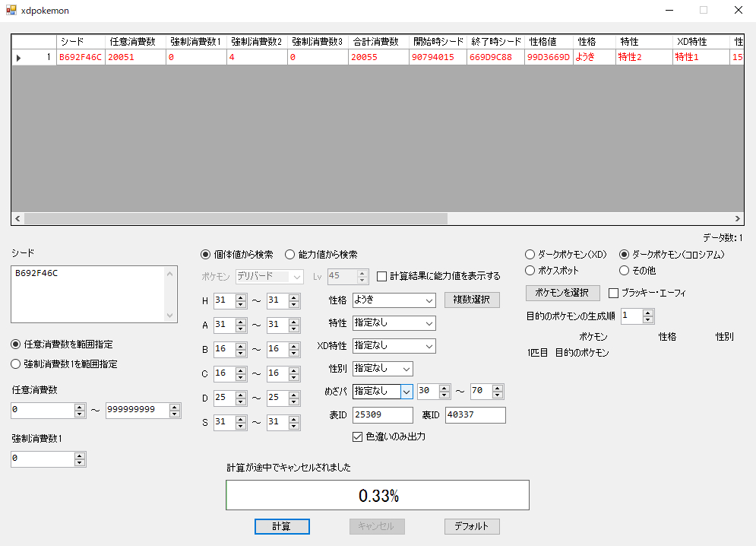Click the 任意消費数 column header
756x546 pixels.
(x=135, y=42)
